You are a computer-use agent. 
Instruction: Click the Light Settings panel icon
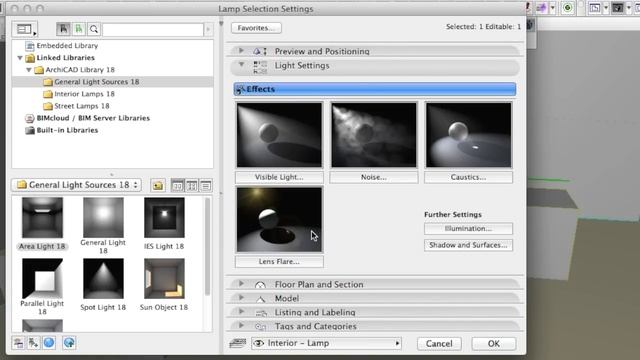point(260,67)
